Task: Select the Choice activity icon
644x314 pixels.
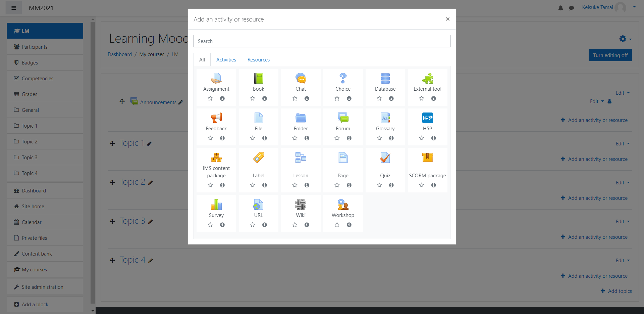Action: pos(343,78)
